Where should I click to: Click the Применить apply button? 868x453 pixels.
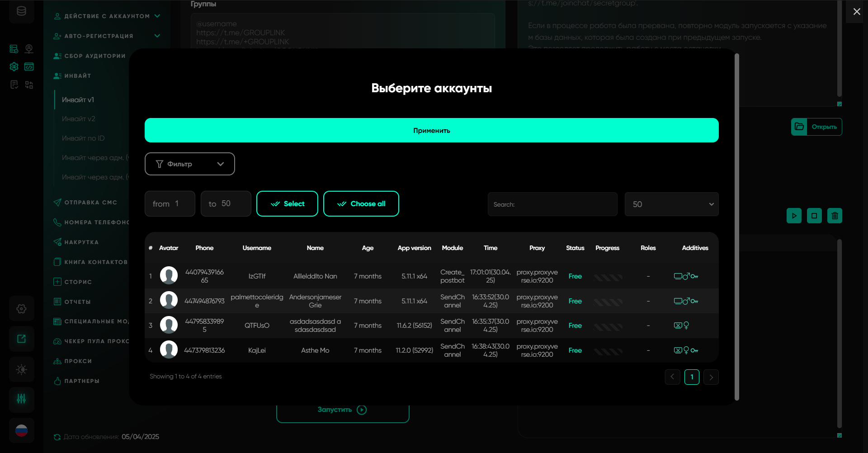point(431,130)
